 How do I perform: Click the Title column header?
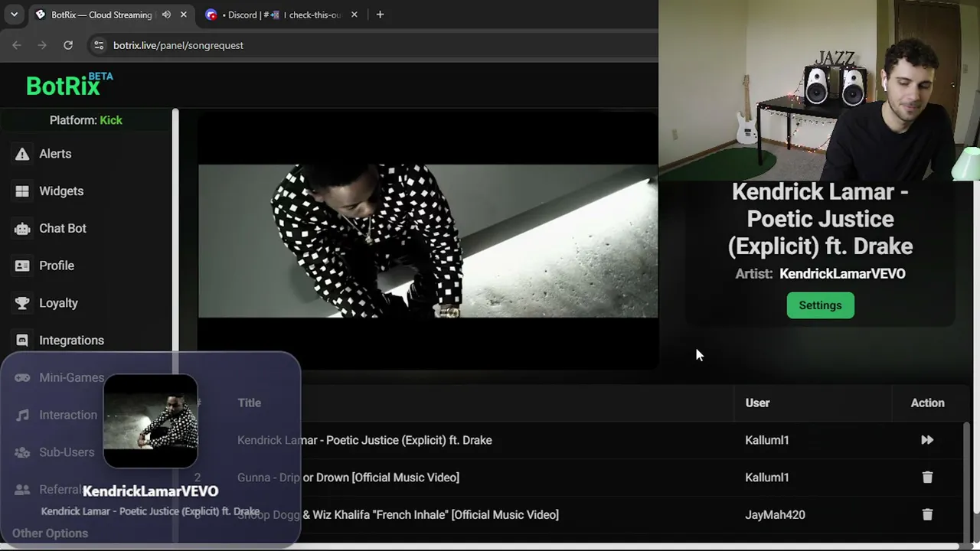tap(249, 403)
